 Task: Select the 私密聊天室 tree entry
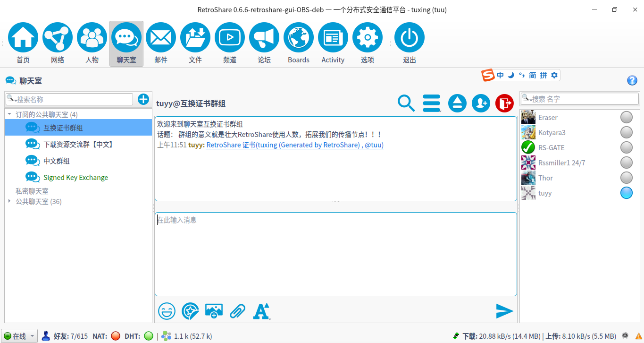tap(32, 191)
